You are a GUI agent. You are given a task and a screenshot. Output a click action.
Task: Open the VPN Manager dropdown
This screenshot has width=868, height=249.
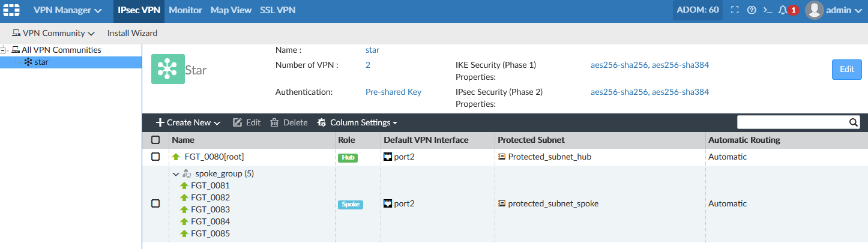coord(67,10)
